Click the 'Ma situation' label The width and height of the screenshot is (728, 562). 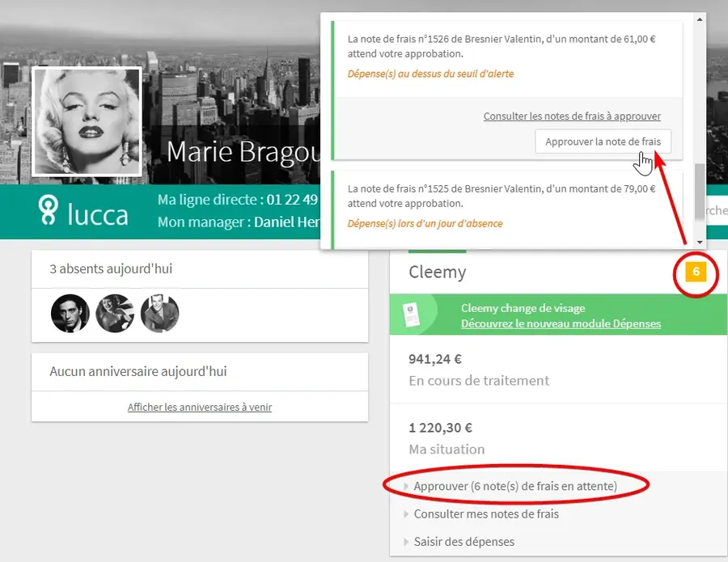coord(447,450)
